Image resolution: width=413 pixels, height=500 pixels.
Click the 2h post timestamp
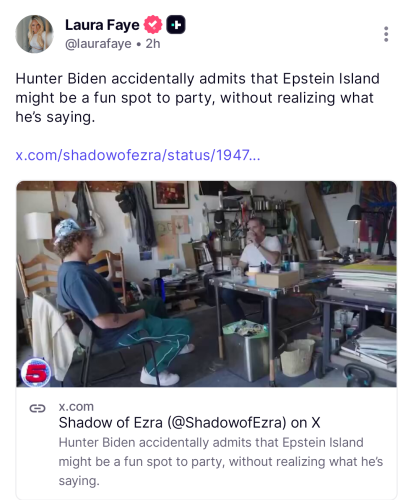153,44
